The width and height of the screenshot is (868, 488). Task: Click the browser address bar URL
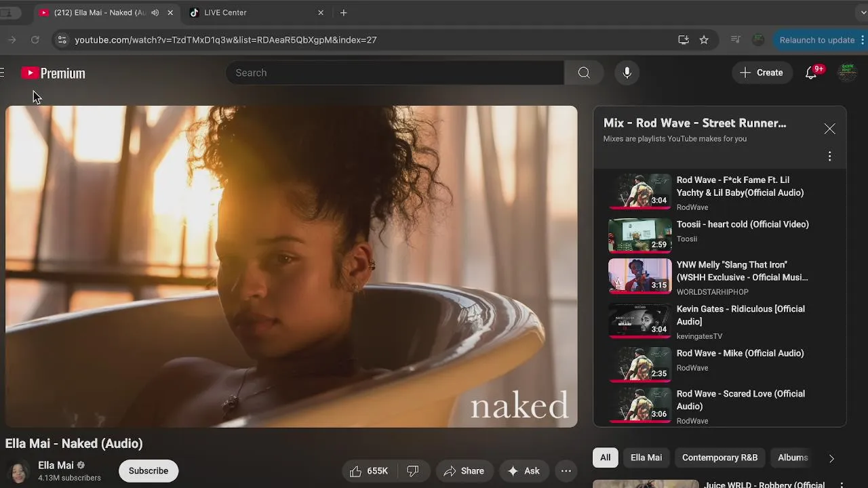225,40
